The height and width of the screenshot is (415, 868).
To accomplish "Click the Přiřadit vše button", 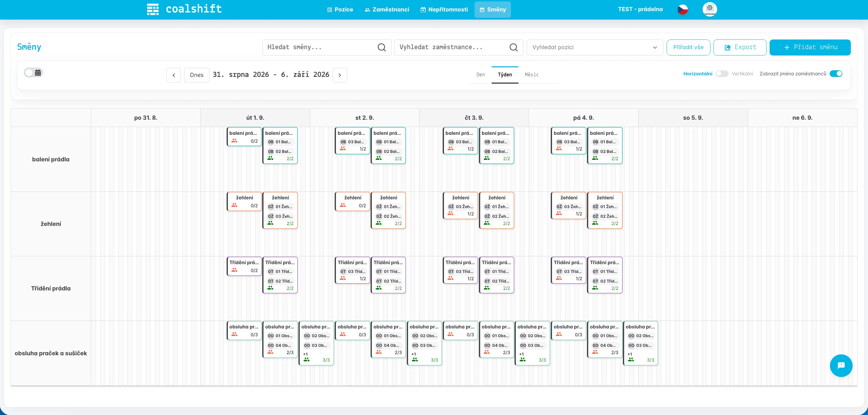I will (688, 47).
